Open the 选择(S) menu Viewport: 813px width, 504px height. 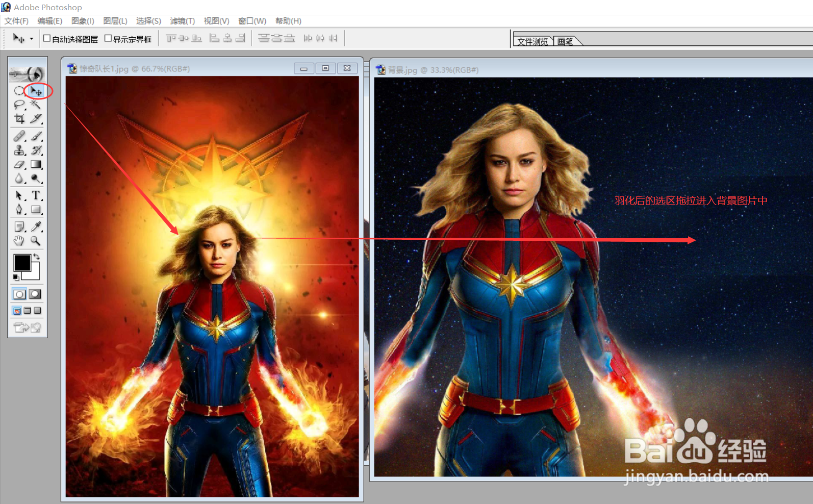[148, 21]
